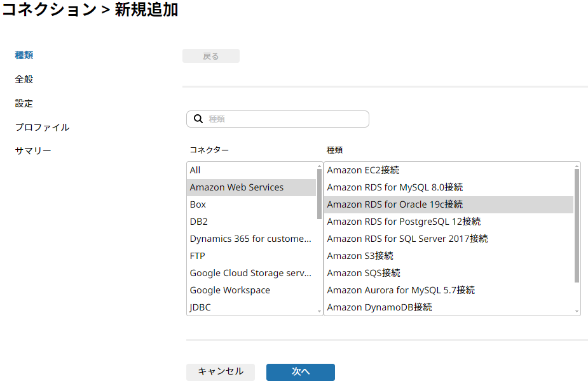Choose Amazon Aurora for MySQL 5.7接続
This screenshot has height=386, width=588.
click(449, 291)
